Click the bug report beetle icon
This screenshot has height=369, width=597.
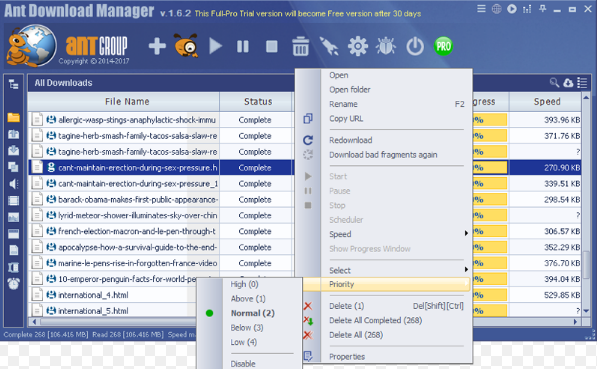[x=386, y=46]
